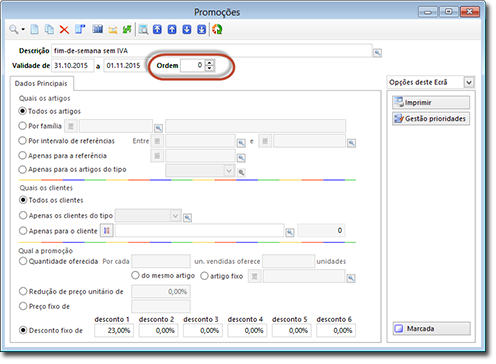Viewport: 496px width, 364px height.
Task: Increase Ordem with the up stepper arrow
Action: [209, 62]
